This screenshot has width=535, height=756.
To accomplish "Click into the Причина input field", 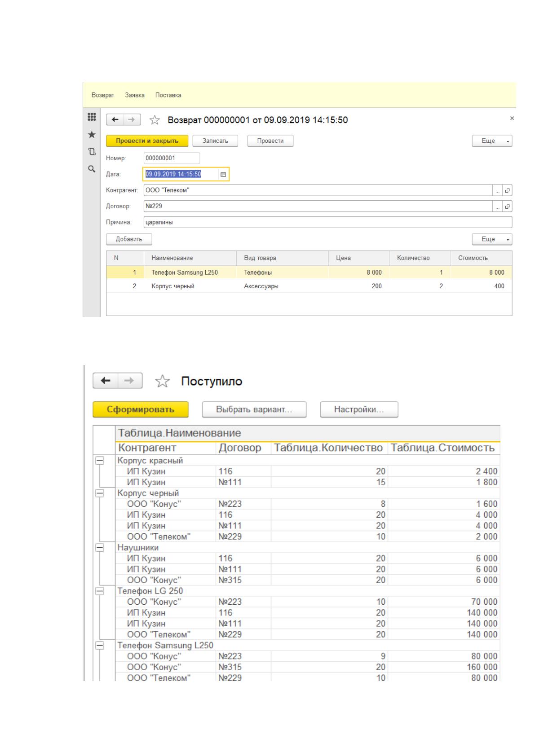I will tap(328, 222).
